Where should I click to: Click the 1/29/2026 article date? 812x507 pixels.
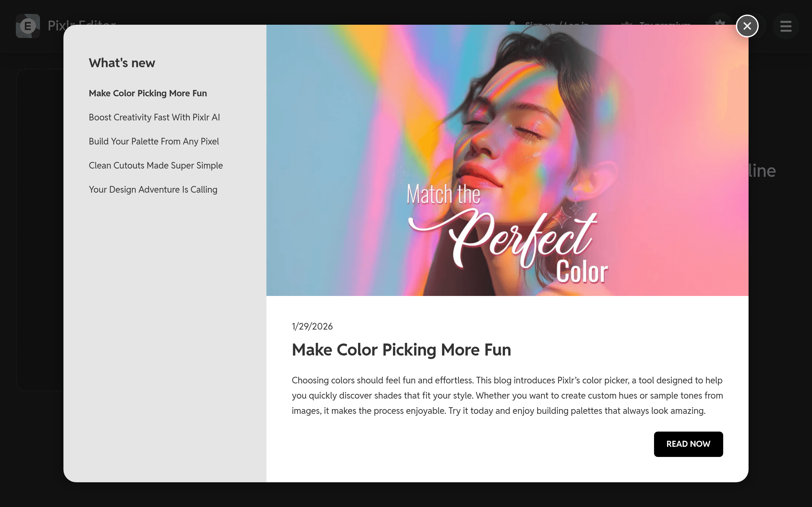312,326
